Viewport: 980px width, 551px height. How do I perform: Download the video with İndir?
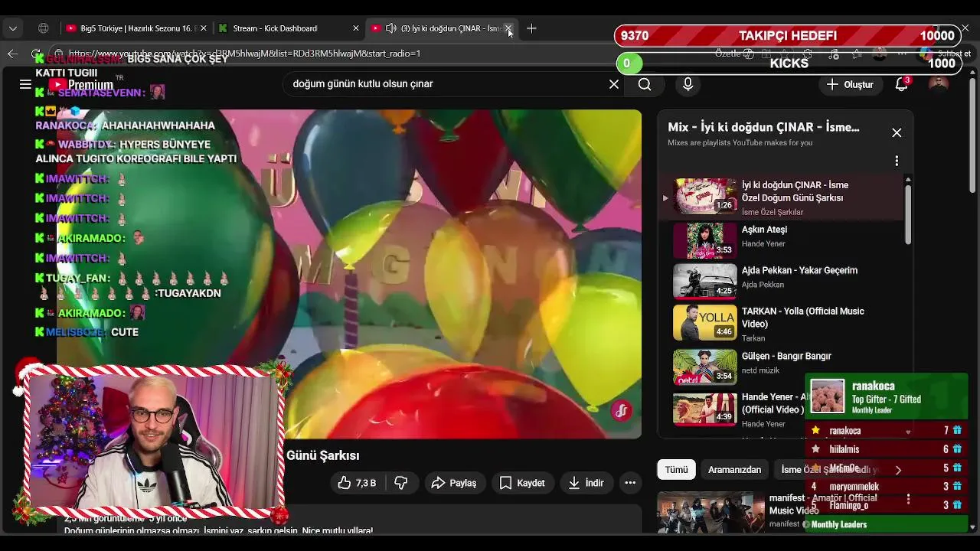(x=586, y=483)
